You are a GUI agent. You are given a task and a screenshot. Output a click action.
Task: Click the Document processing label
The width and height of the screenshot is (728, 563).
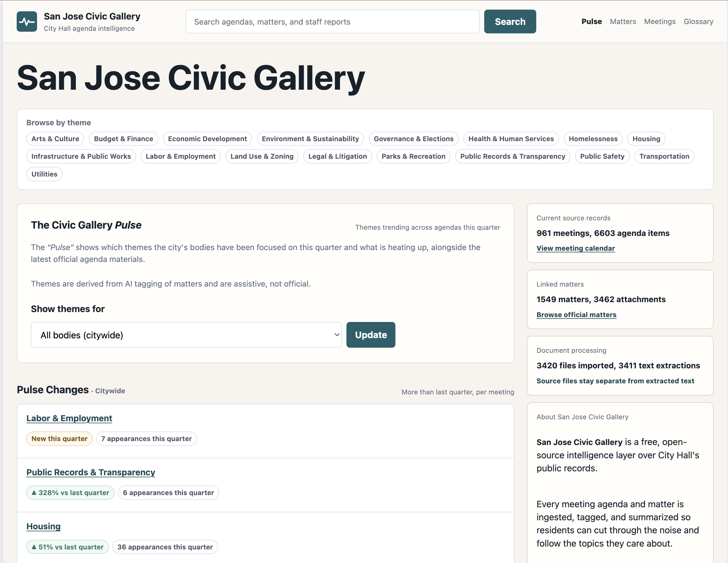pos(571,351)
